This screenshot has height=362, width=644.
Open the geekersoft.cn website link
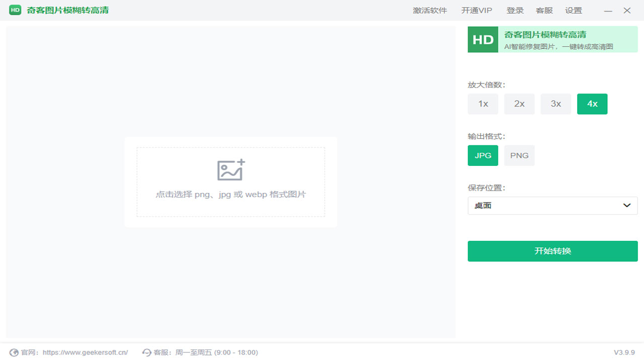coord(84,352)
